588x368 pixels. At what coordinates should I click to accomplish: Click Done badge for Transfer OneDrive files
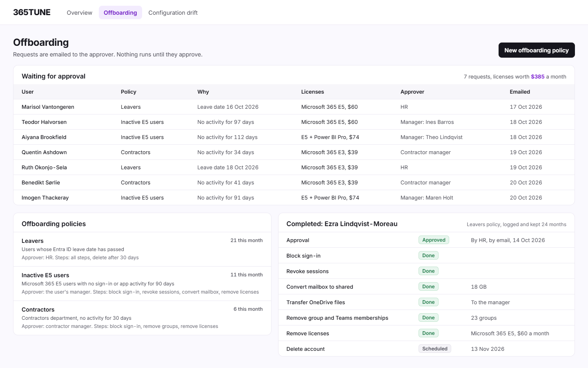(x=428, y=302)
